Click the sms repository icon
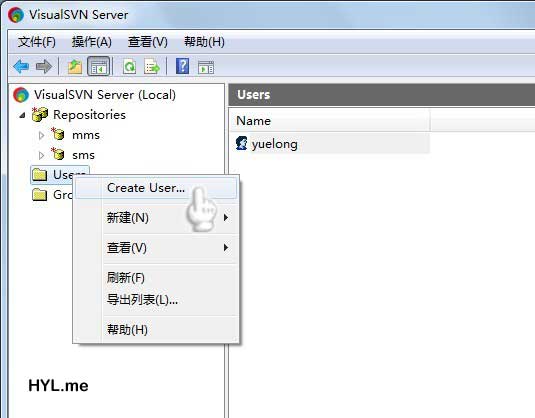The image size is (535, 418). click(x=58, y=154)
